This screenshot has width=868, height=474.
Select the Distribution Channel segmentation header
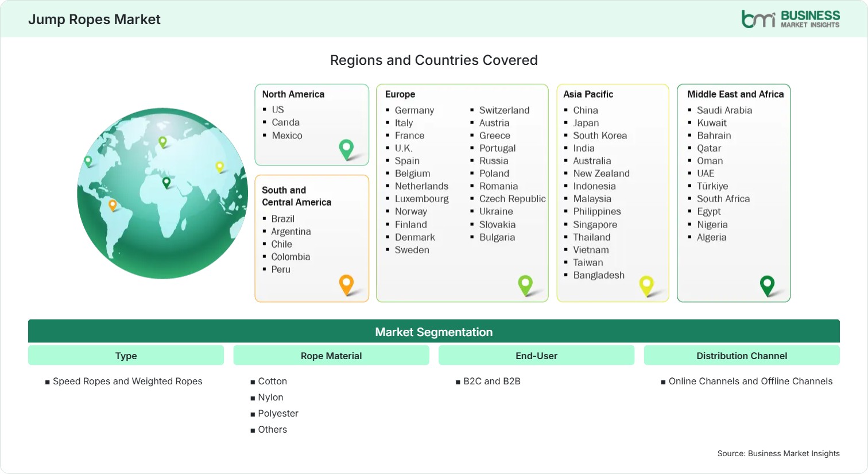[742, 356]
